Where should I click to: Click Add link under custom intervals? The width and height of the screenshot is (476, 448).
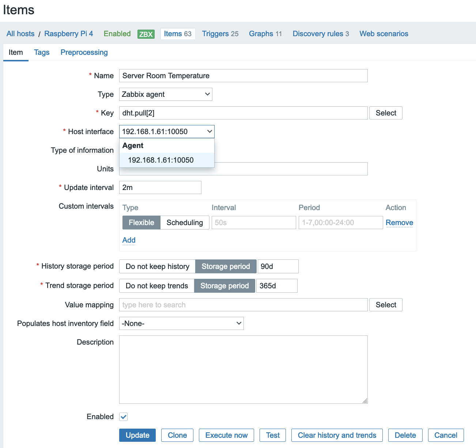pos(129,240)
